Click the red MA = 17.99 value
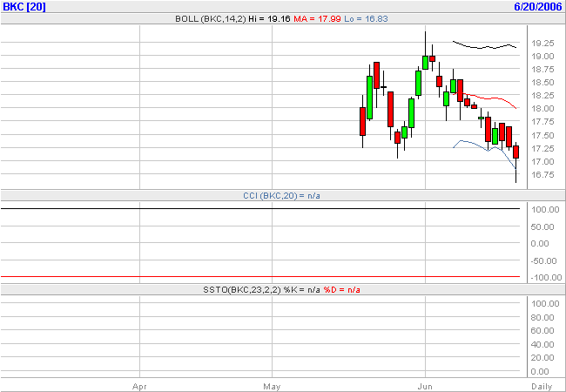 pos(317,19)
